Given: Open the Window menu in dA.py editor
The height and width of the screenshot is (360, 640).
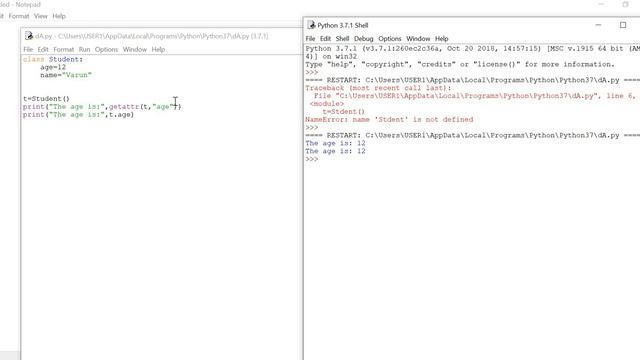Looking at the screenshot, I should pos(135,49).
